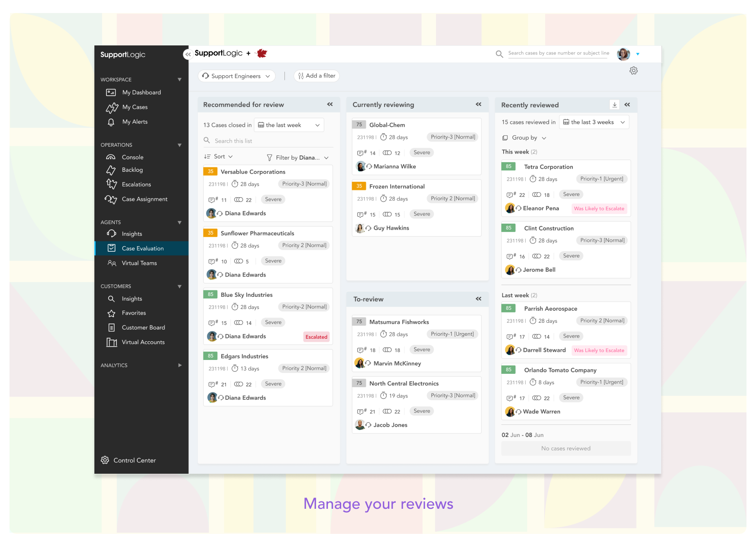Open the last week date dropdown

click(289, 125)
